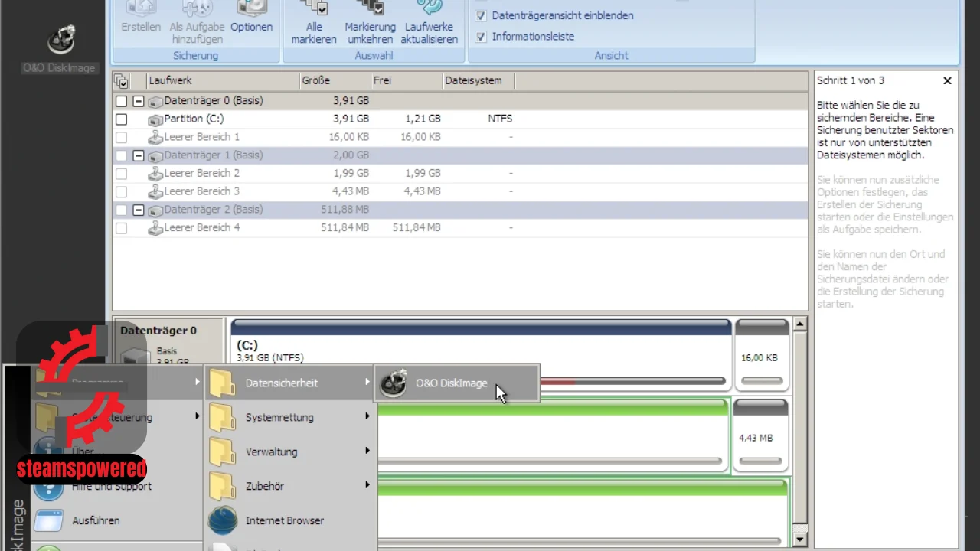Click the disk view scrollbar down arrow

click(800, 540)
